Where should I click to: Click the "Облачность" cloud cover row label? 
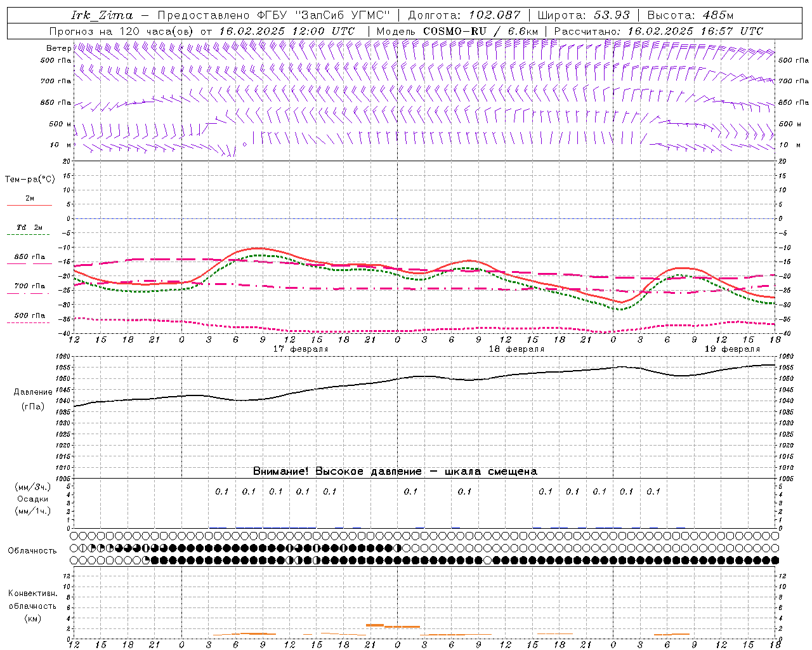click(x=32, y=551)
